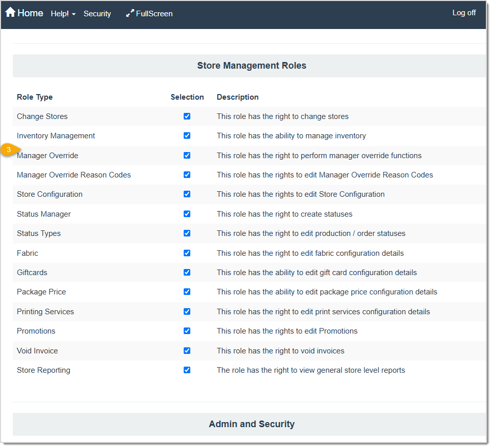The height and width of the screenshot is (448, 492).
Task: Disable the Status Manager role
Action: click(187, 214)
